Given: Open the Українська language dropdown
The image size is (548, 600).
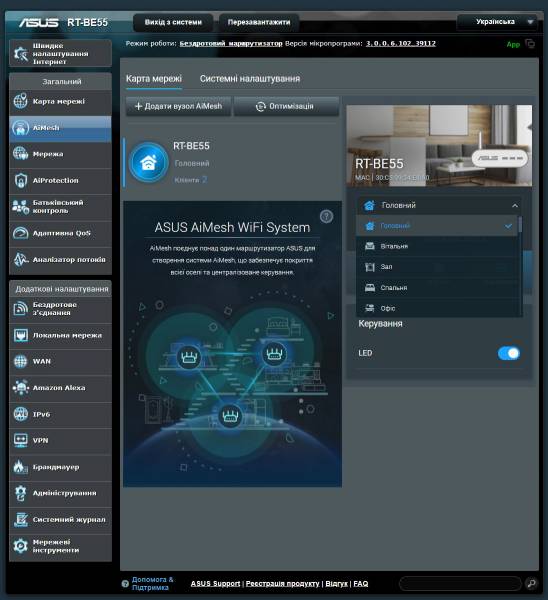Looking at the screenshot, I should coord(497,22).
